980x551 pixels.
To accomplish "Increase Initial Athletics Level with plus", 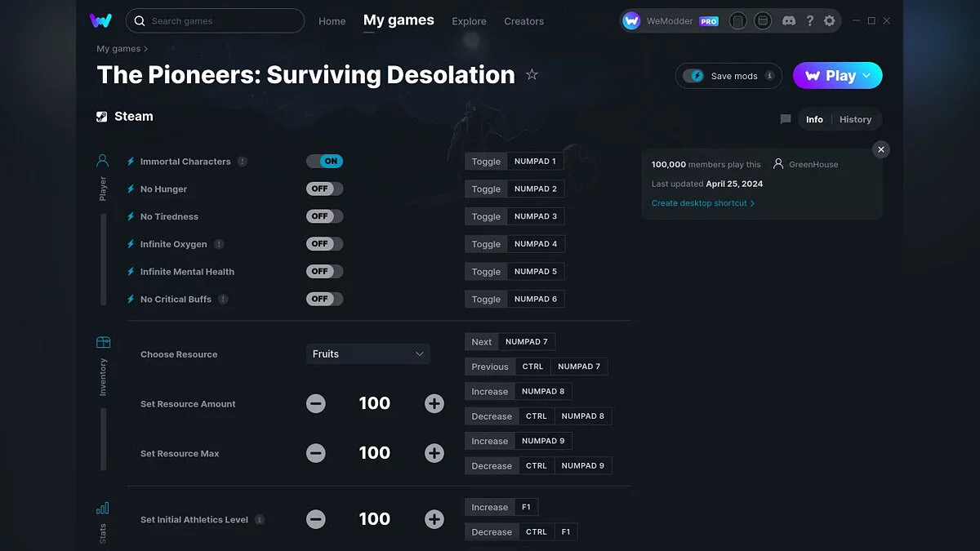I will [x=434, y=519].
